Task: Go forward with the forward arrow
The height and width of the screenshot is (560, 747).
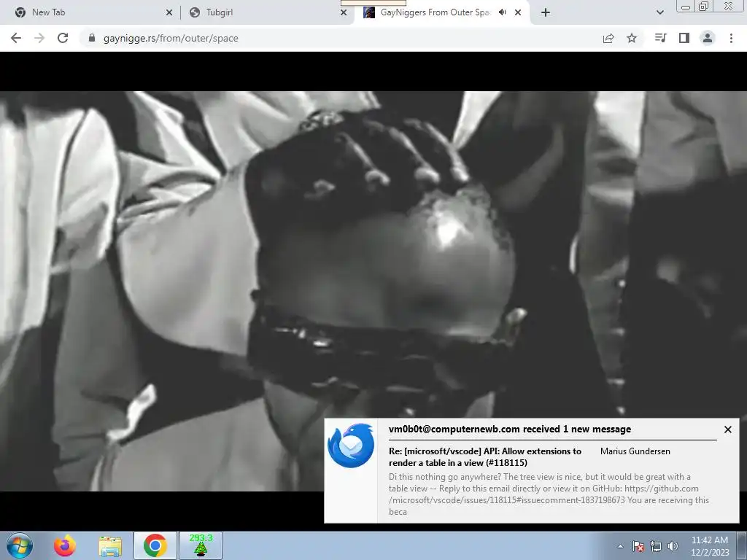Action: tap(39, 38)
